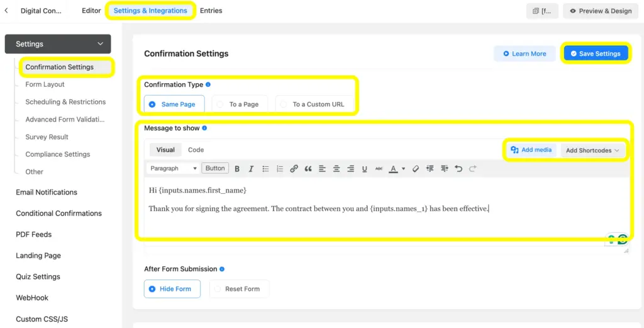This screenshot has height=328, width=644.
Task: Click the info icon beside Confirmation Type
Action: click(208, 84)
